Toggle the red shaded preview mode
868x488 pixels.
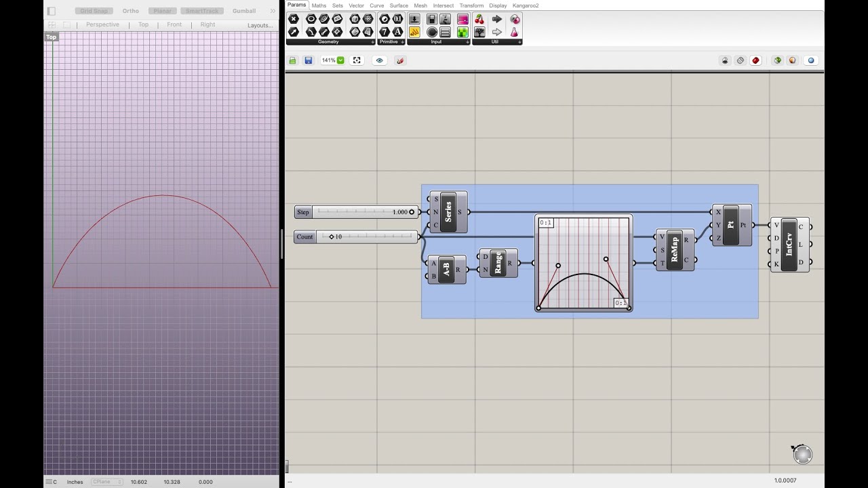pyautogui.click(x=756, y=60)
